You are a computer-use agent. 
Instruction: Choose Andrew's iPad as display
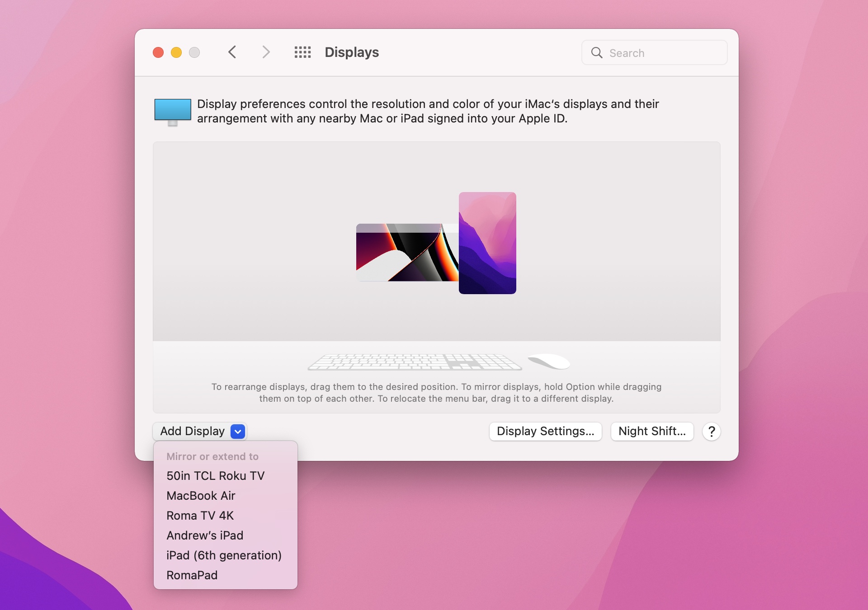pos(205,535)
